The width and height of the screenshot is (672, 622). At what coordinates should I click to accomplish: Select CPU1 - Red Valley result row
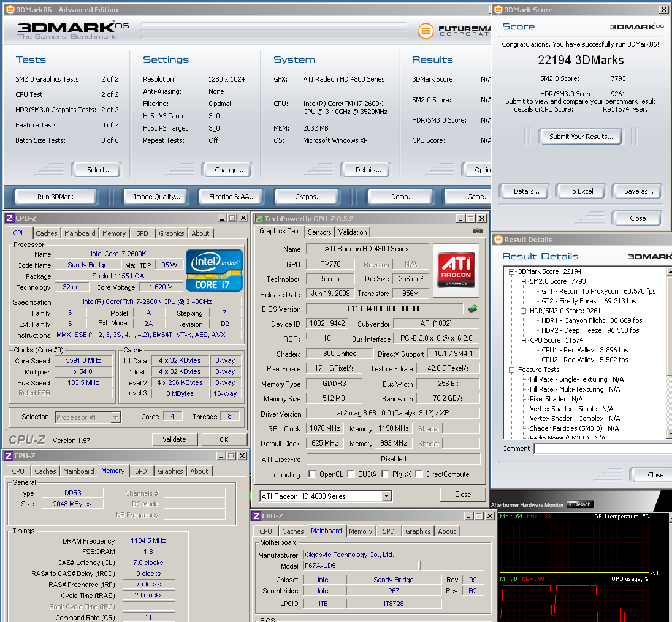(584, 350)
